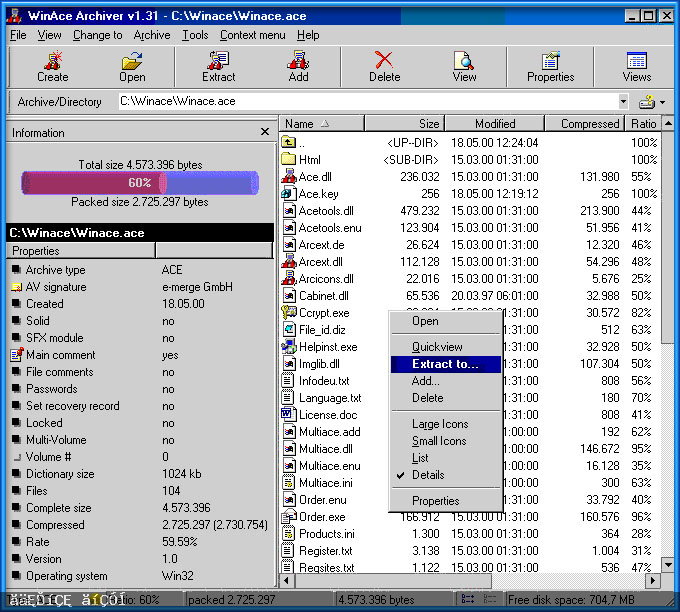Close the Information panel
This screenshot has height=612, width=680.
pyautogui.click(x=265, y=132)
